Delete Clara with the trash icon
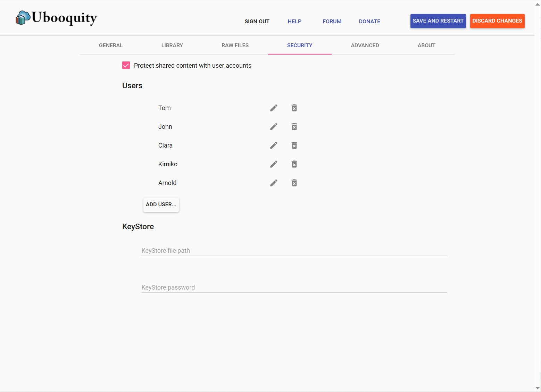Viewport: 541px width, 392px height. coord(294,145)
